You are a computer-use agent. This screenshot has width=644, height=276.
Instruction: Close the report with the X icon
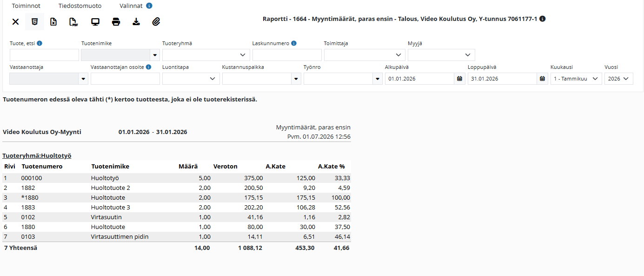[x=15, y=21]
